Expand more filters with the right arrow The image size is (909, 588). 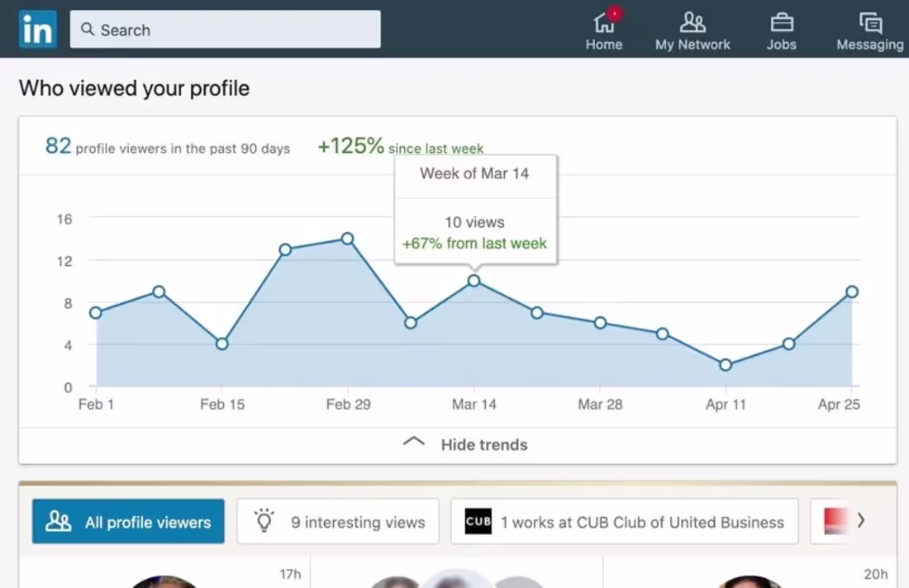coord(862,520)
